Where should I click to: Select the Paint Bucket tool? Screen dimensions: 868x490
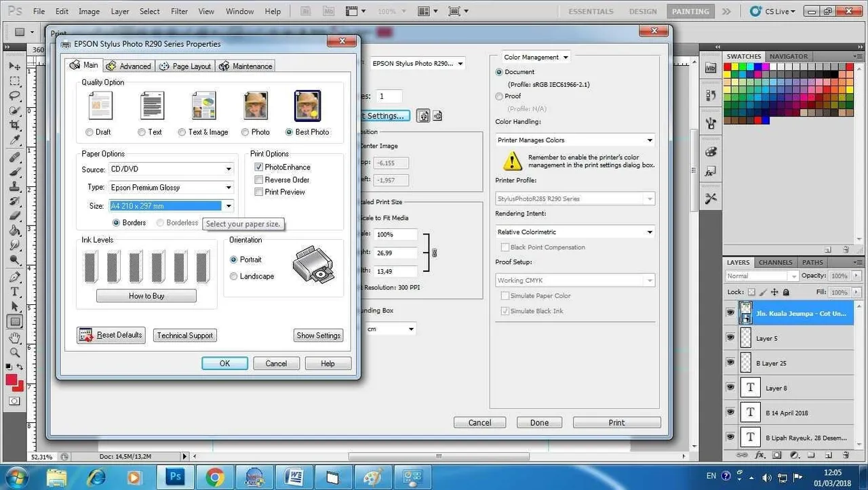14,230
